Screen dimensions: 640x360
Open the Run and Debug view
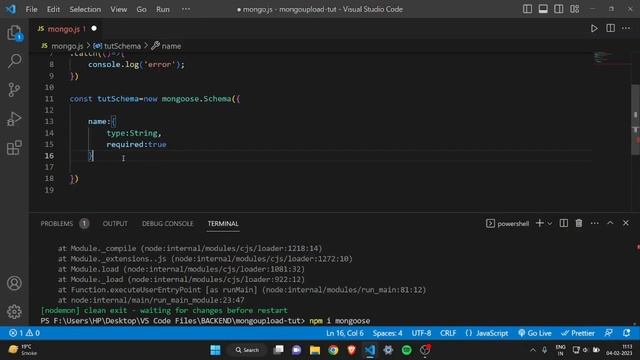click(x=14, y=119)
